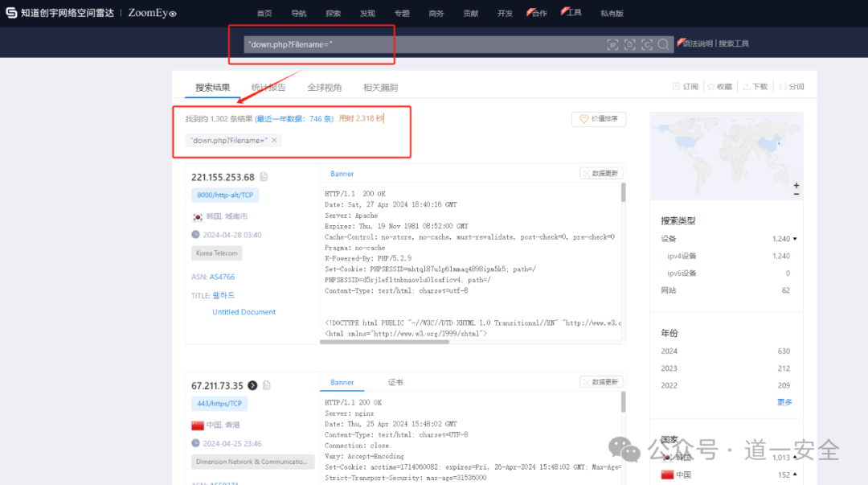Expand the 中国 country entry with the 152 arrow
This screenshot has width=868, height=485.
[795, 475]
